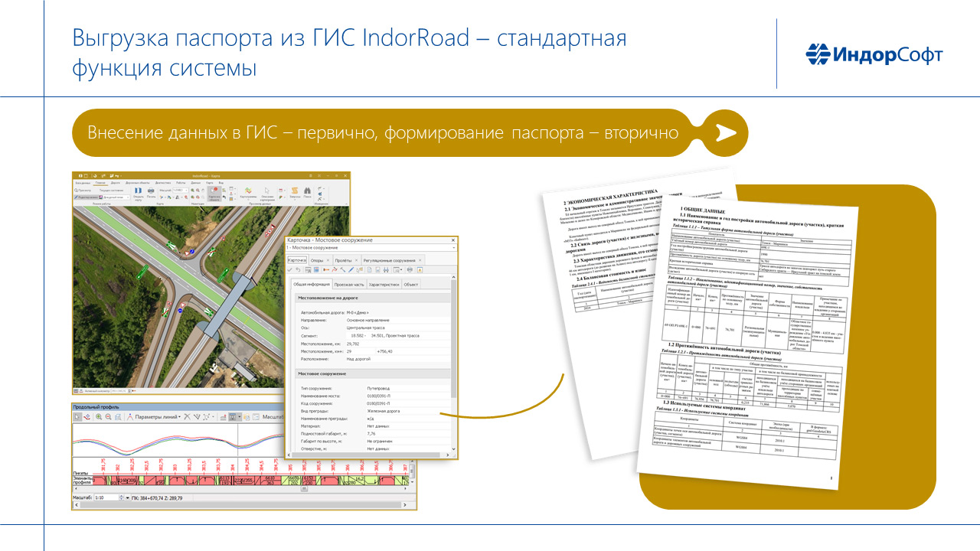Click the blue pencil edit icon in card toolbar
Image resolution: width=980 pixels, height=551 pixels.
[x=351, y=269]
